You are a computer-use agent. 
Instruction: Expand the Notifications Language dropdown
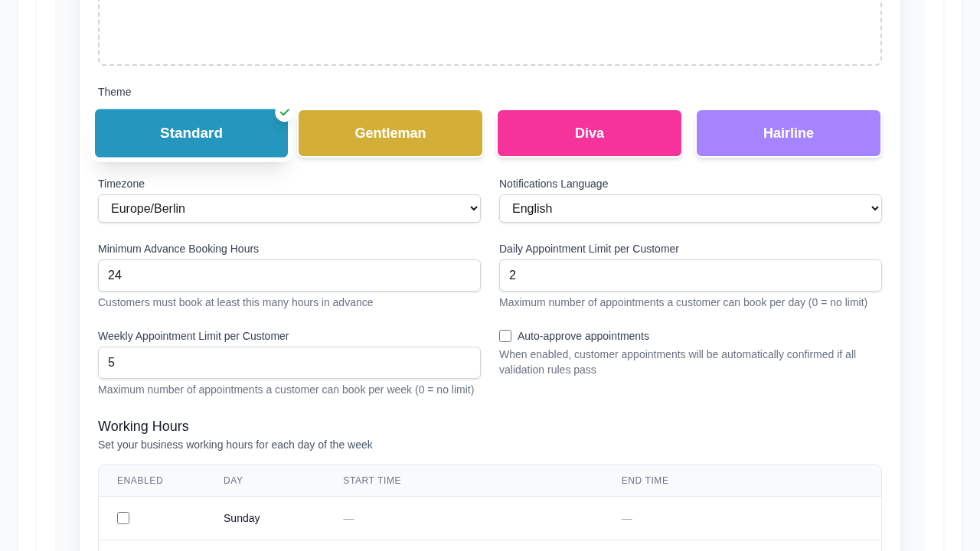691,209
